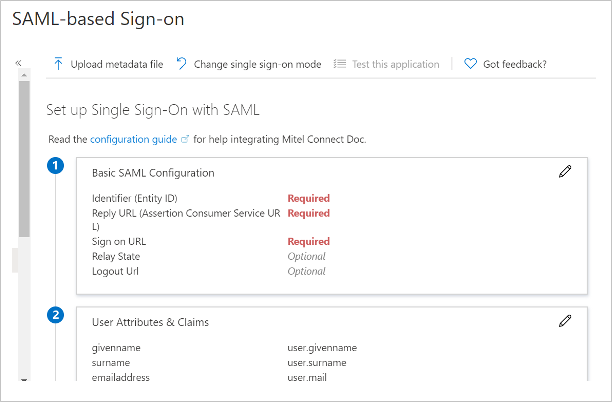612x402 pixels.
Task: Click the checklist icon for Test this application
Action: (340, 64)
